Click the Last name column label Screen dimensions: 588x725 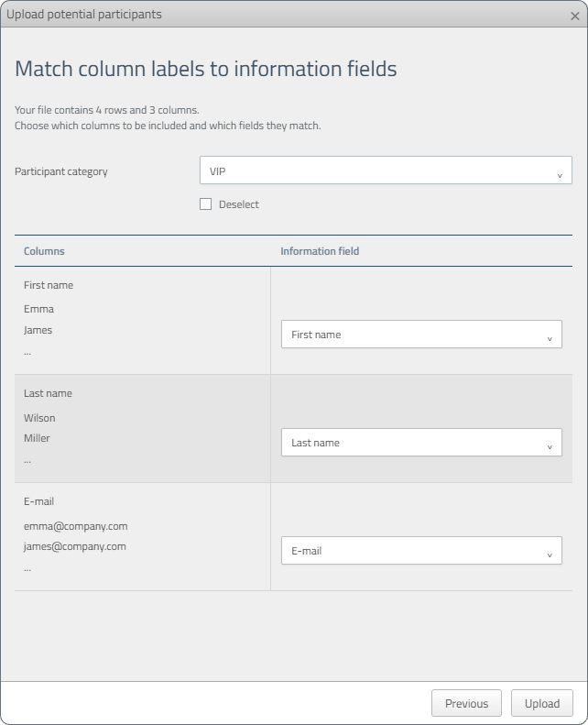click(48, 393)
